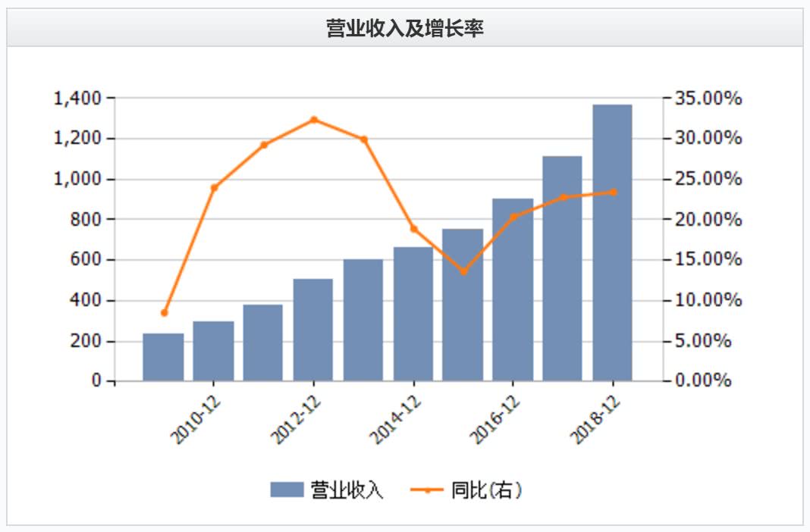Select the bar for 2016-12
810x532 pixels.
click(x=513, y=289)
